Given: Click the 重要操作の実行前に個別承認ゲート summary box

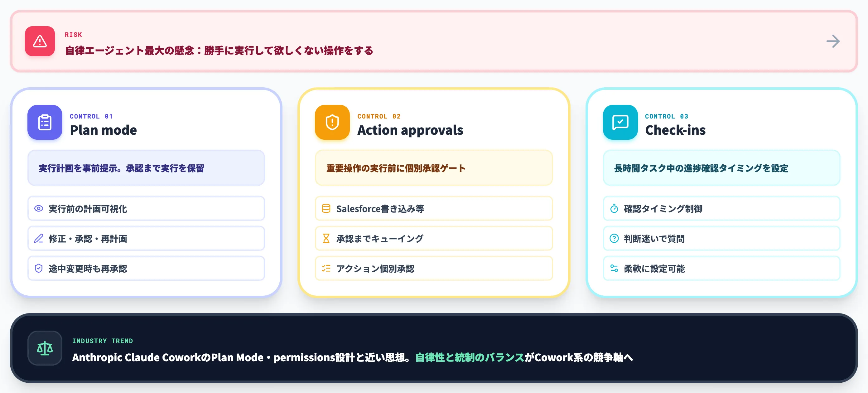Looking at the screenshot, I should [434, 168].
